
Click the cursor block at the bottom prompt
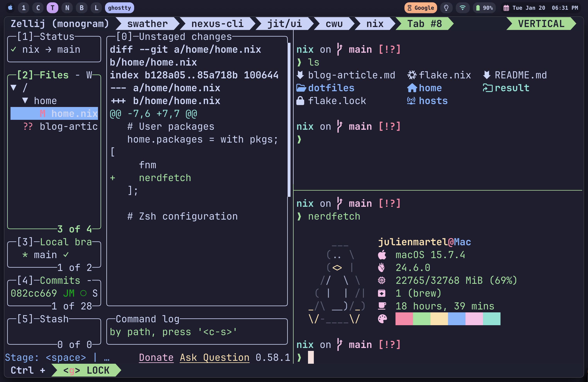(311, 357)
